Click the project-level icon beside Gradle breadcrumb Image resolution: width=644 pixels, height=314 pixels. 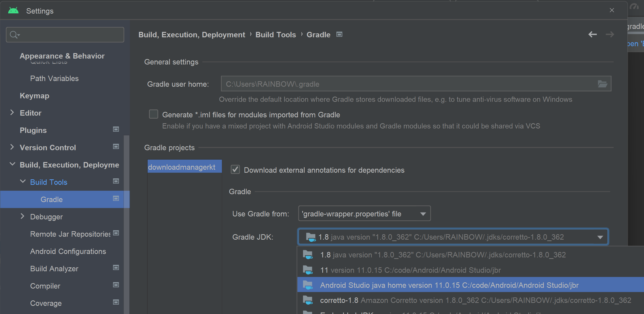click(x=339, y=34)
